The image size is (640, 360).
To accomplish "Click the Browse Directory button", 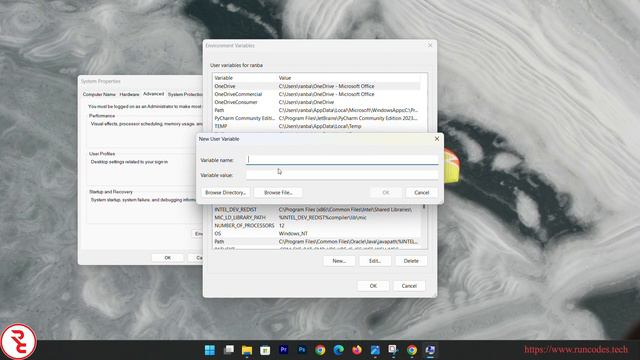I will click(225, 192).
